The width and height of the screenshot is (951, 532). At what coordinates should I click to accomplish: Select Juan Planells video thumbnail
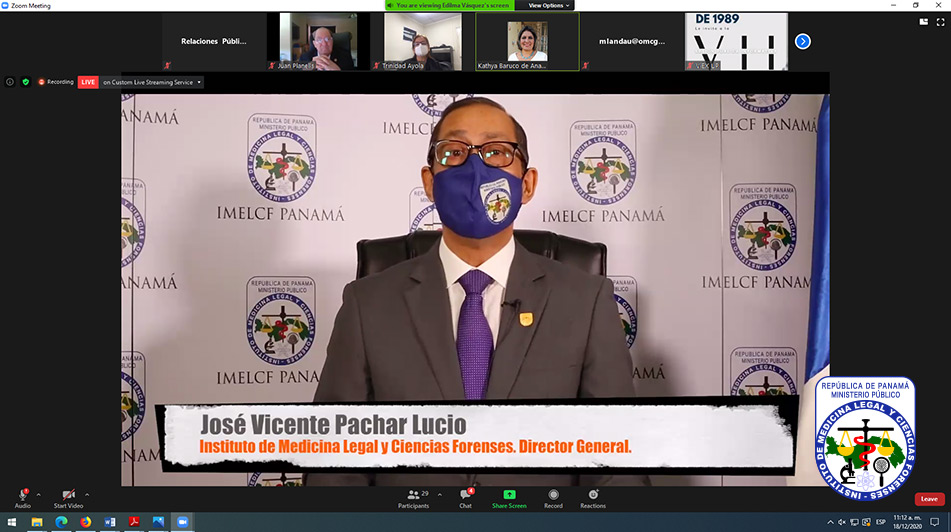click(318, 41)
